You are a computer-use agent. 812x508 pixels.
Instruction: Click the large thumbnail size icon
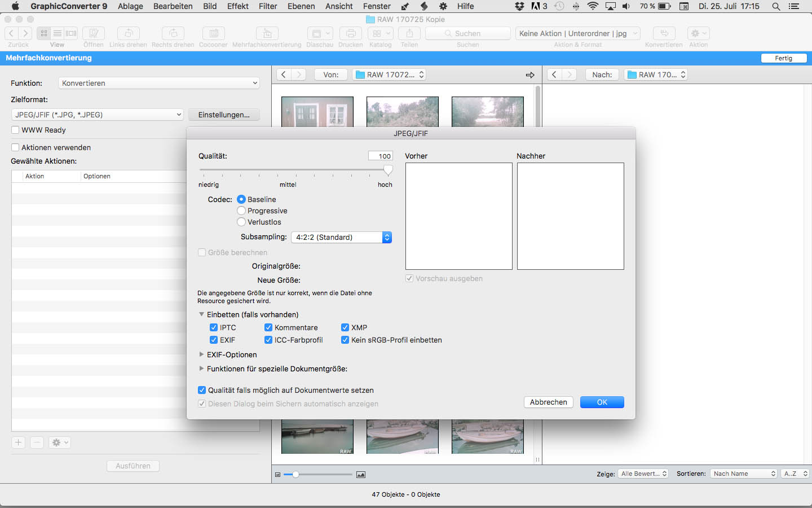[361, 475]
